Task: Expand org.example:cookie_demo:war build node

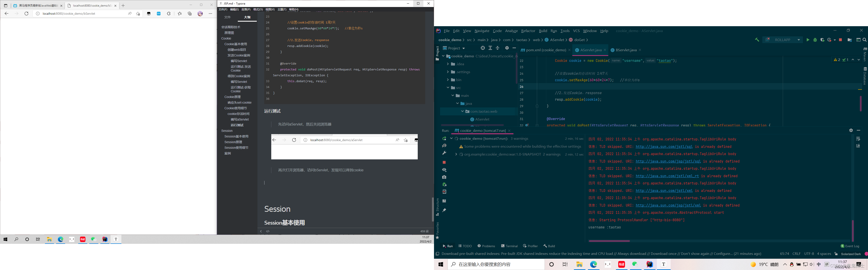Action: coord(456,154)
